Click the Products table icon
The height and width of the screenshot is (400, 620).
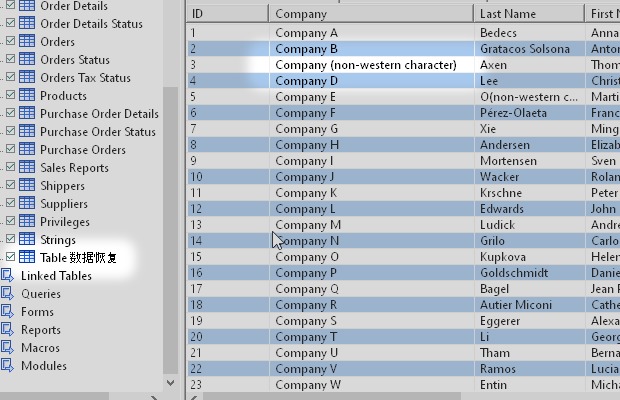[28, 96]
